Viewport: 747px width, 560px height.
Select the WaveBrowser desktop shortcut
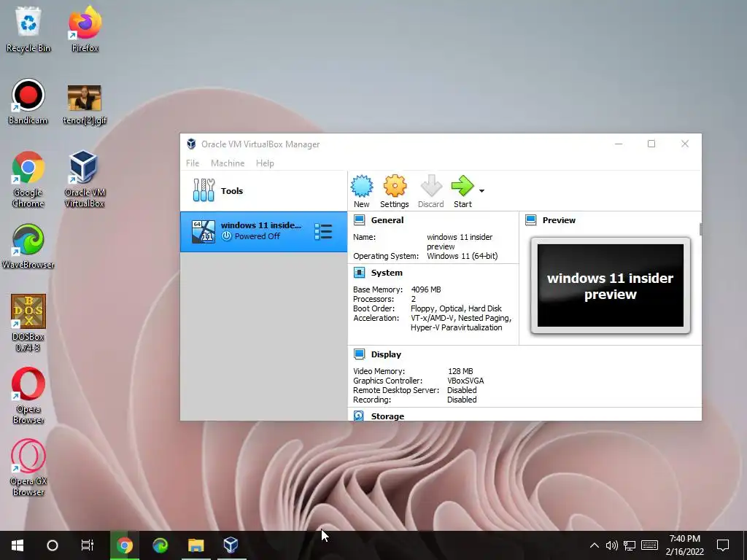pyautogui.click(x=28, y=246)
